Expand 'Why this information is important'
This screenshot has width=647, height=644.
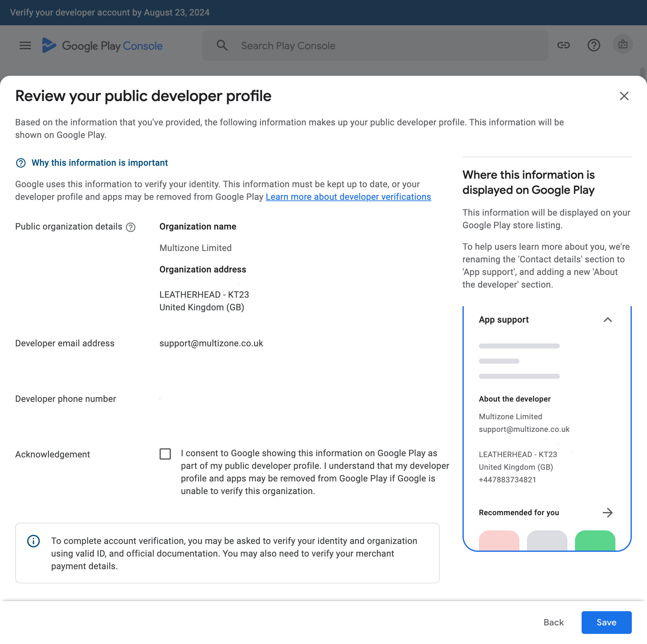tap(100, 163)
